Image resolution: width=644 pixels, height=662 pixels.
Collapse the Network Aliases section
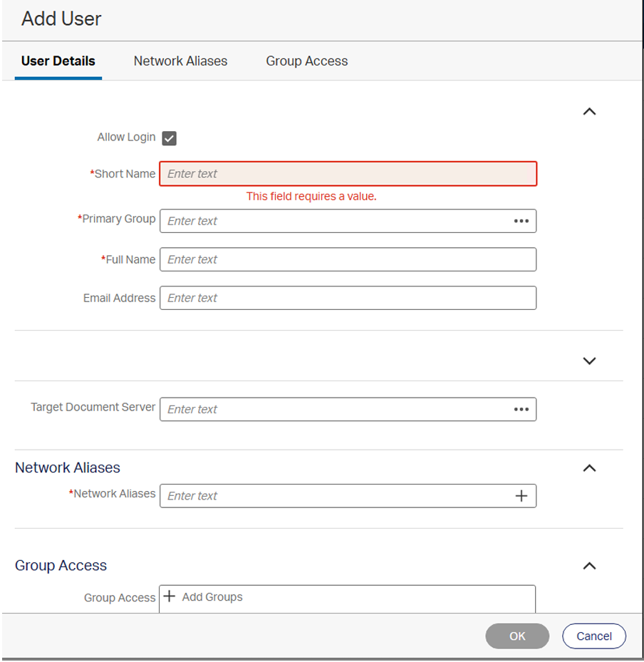589,467
